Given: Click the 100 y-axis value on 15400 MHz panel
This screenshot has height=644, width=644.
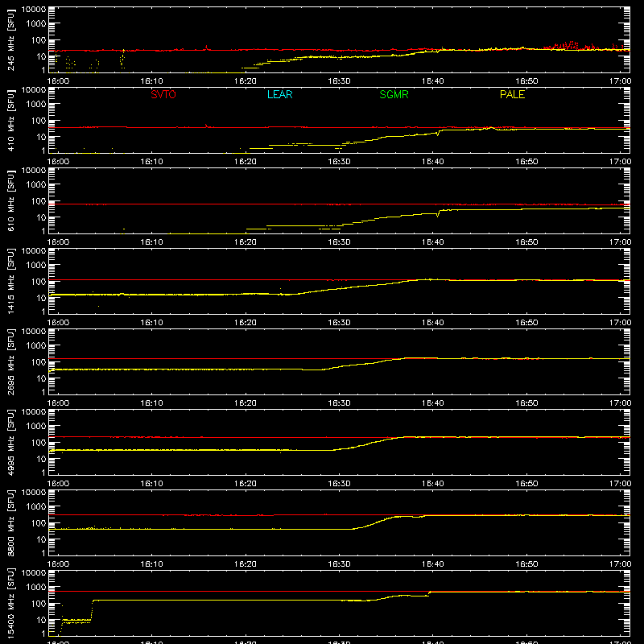Looking at the screenshot, I should click(39, 603).
